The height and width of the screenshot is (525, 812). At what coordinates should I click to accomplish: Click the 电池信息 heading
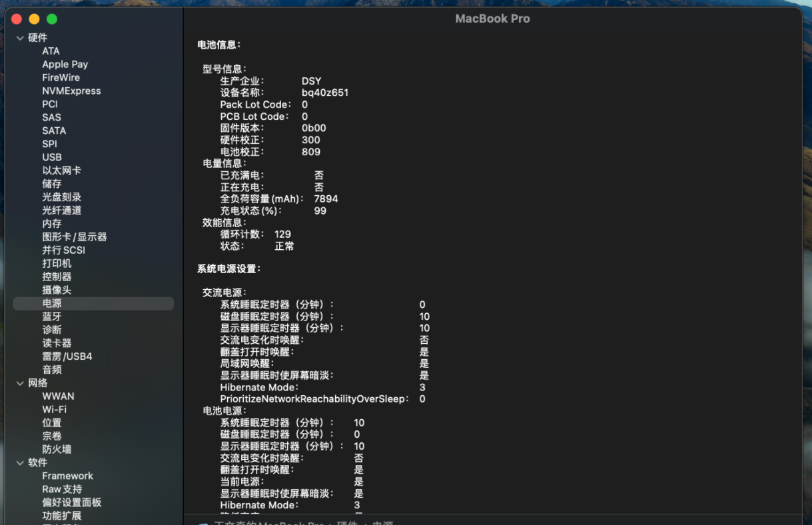tap(218, 45)
